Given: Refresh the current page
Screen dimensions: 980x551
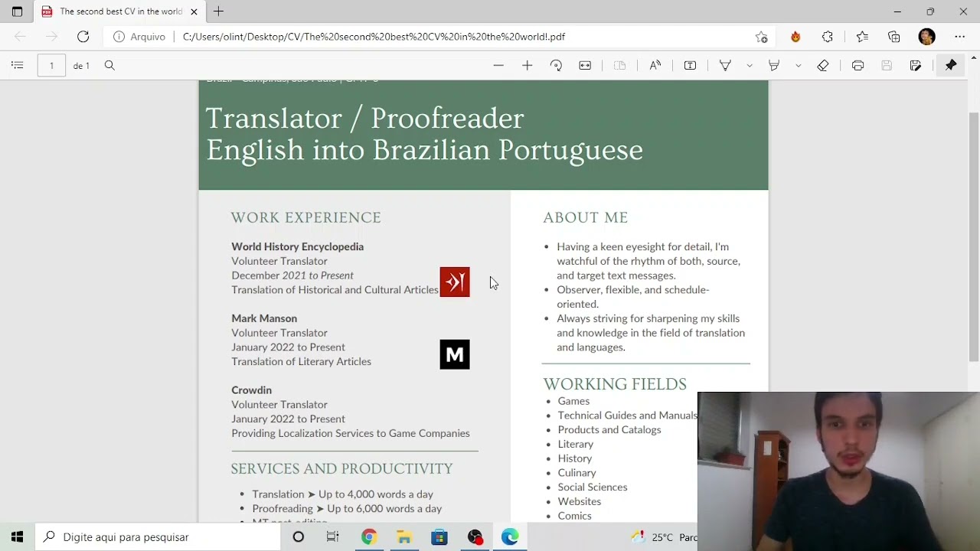Looking at the screenshot, I should [83, 37].
